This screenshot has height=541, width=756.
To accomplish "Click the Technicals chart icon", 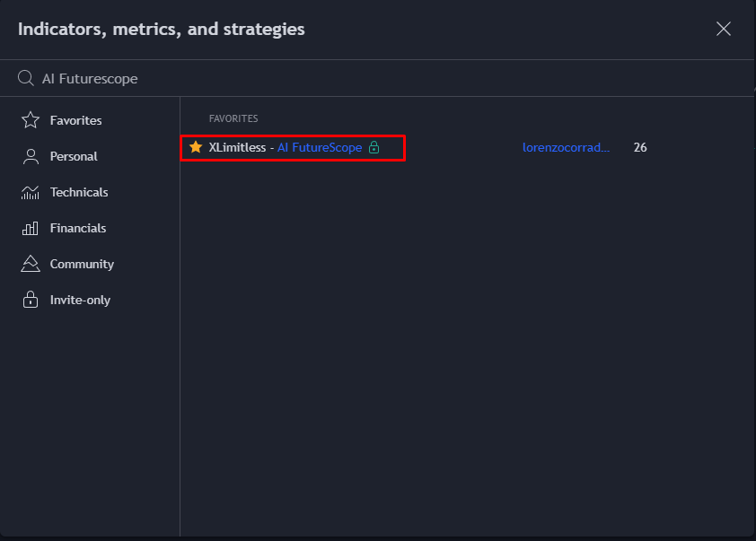I will pyautogui.click(x=31, y=192).
